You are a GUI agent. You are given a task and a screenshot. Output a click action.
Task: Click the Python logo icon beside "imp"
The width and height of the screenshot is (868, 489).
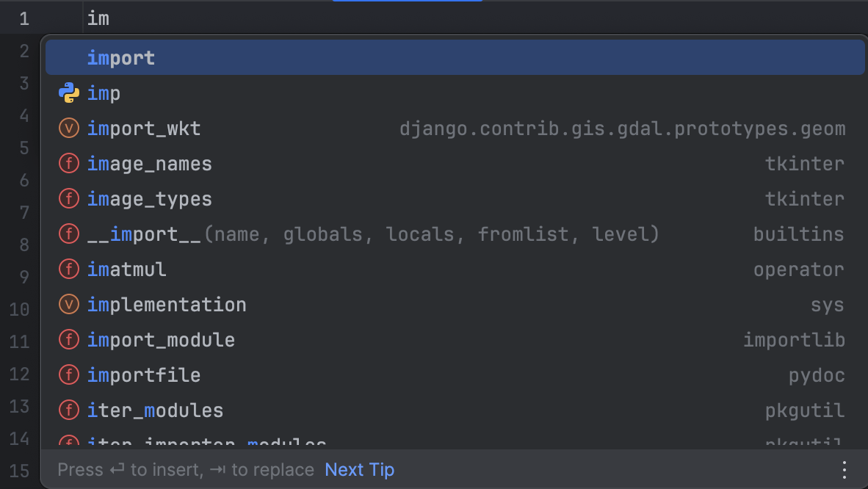(68, 93)
